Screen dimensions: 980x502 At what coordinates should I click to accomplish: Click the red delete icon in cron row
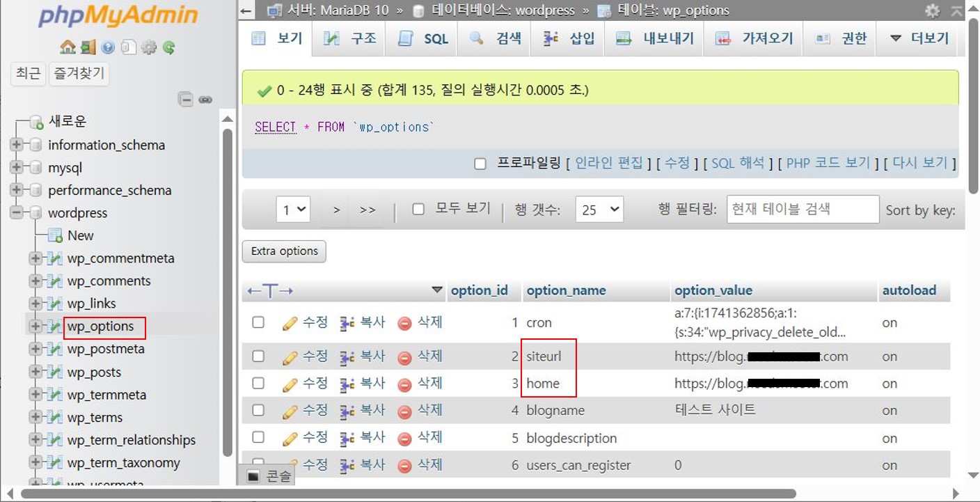pos(404,323)
